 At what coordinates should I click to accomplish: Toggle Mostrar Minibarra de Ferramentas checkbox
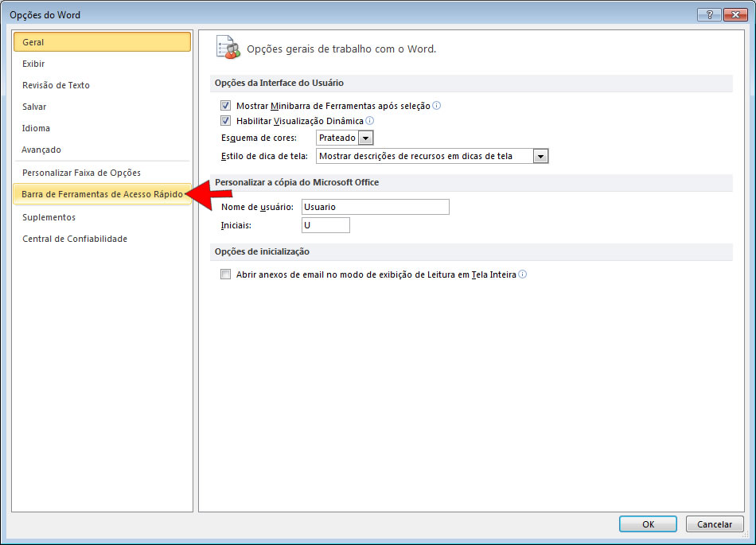click(225, 106)
